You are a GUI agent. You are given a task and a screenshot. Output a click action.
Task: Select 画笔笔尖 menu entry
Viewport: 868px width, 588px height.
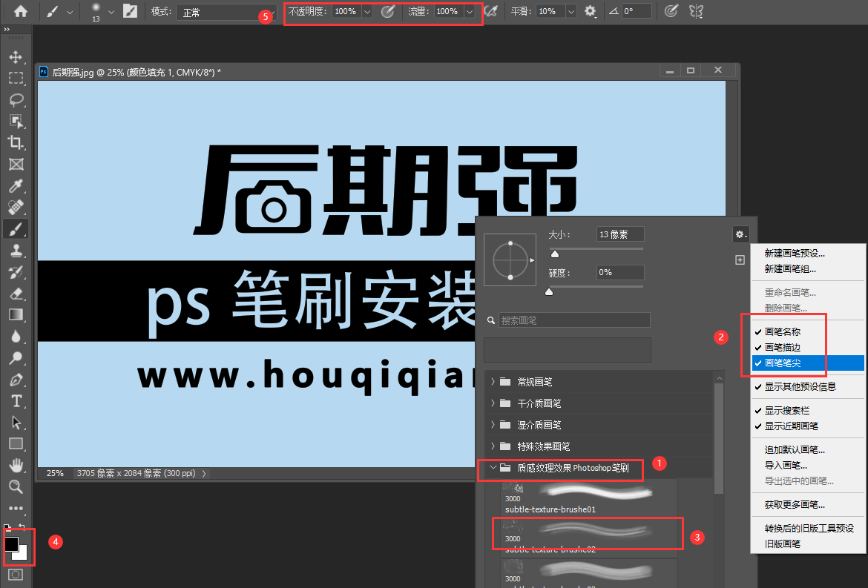(806, 363)
